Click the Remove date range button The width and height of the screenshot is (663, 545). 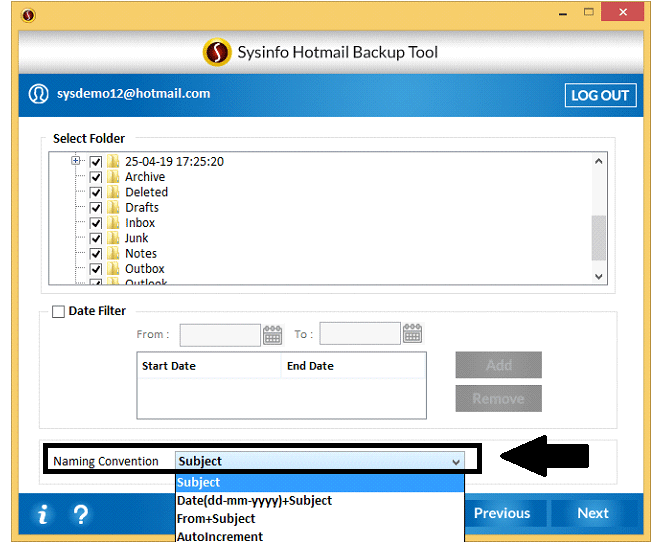pos(499,399)
